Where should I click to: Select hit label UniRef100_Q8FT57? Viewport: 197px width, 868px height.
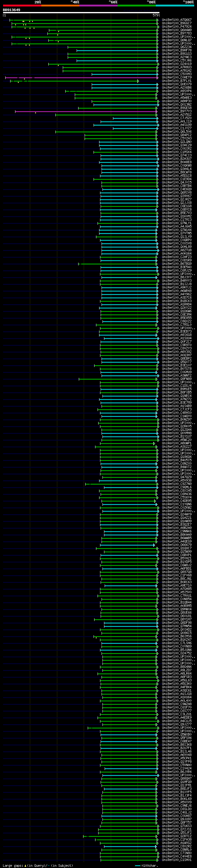177,822
